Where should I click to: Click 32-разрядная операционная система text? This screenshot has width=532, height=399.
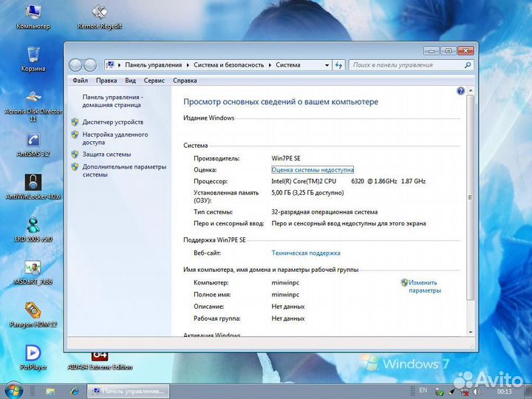(x=324, y=212)
